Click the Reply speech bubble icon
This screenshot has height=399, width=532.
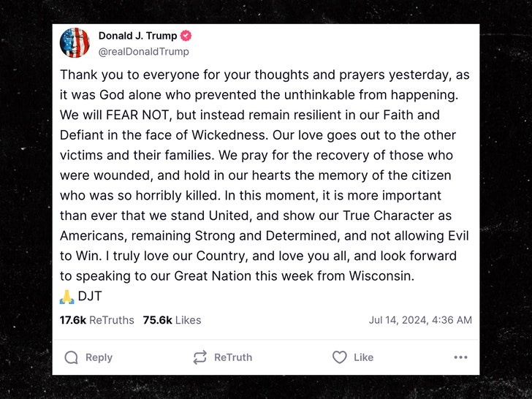click(72, 357)
